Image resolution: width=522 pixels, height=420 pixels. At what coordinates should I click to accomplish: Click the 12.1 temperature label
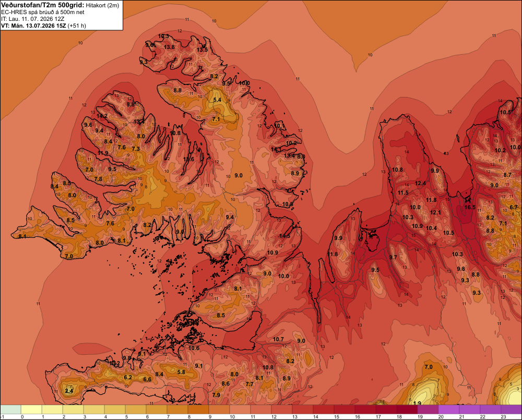pos(435,212)
